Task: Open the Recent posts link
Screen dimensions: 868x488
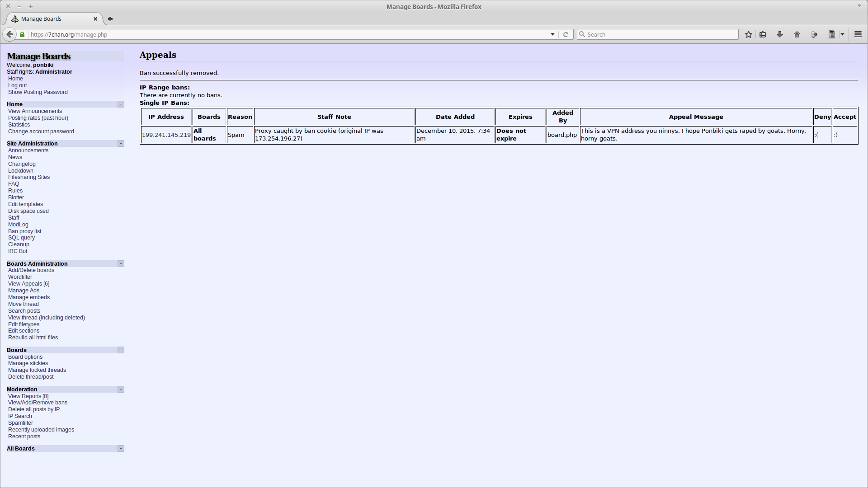Action: (24, 436)
